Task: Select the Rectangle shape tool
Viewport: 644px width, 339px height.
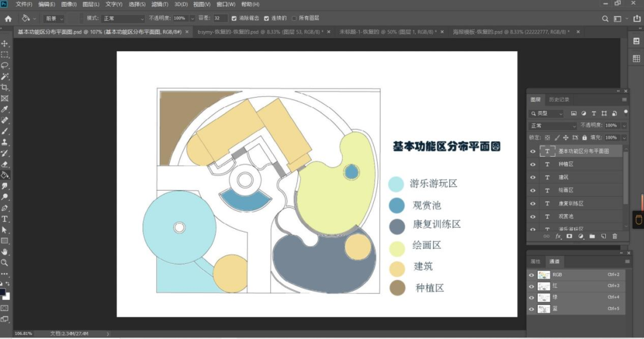Action: (5, 241)
